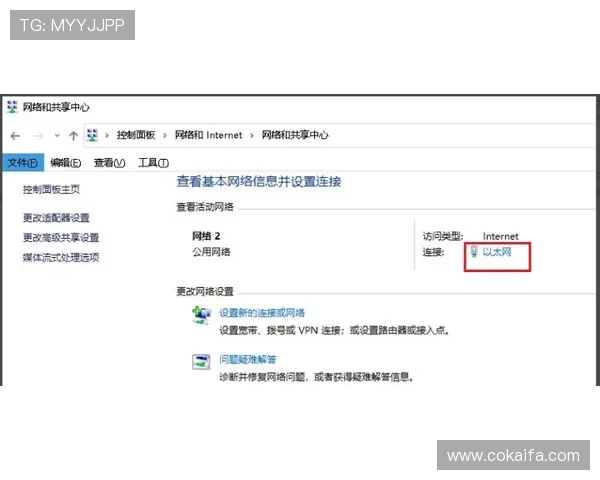The width and height of the screenshot is (600, 480).
Task: Go to 控制面板 in breadcrumb
Action: click(x=136, y=135)
